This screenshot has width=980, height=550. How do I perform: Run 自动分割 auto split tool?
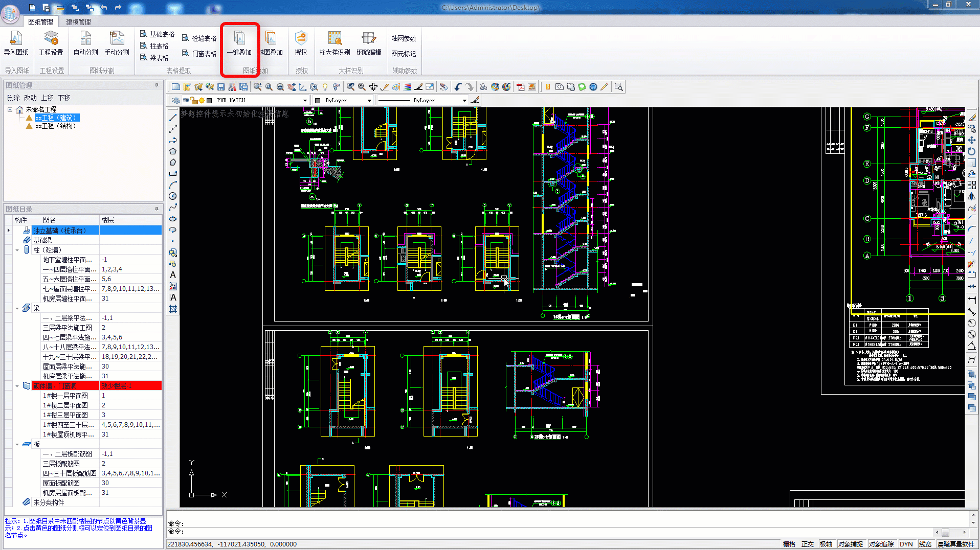[x=85, y=43]
